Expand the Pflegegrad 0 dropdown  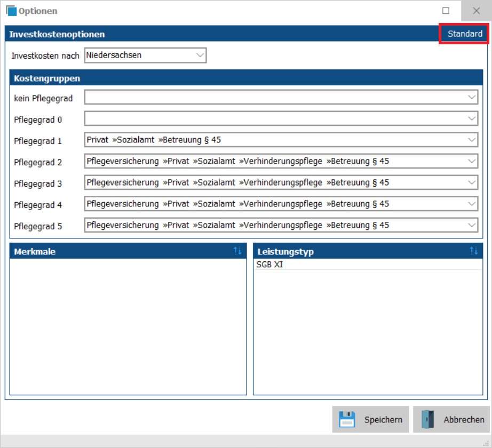pos(472,119)
